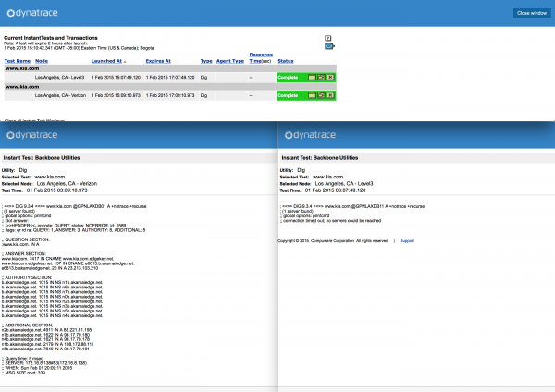Viewport: 555px width, 392px height.
Task: Sort table by Expires At column
Action: [x=158, y=61]
